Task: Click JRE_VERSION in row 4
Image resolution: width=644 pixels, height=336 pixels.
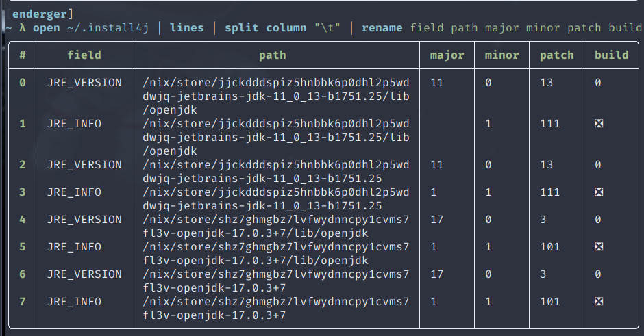Action: [84, 220]
